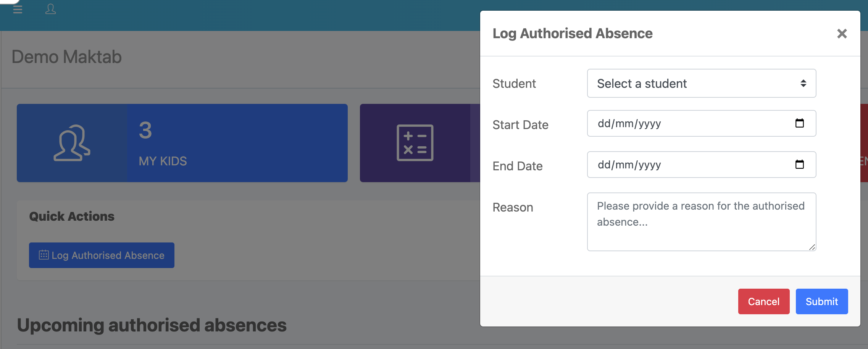The height and width of the screenshot is (349, 868).
Task: Click the student dropdown arrows
Action: point(803,83)
